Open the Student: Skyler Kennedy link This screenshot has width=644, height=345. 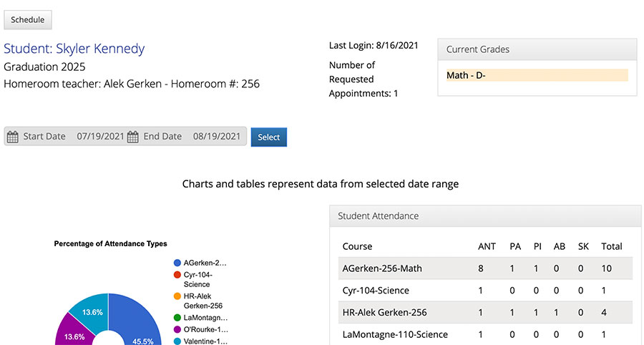click(x=74, y=49)
